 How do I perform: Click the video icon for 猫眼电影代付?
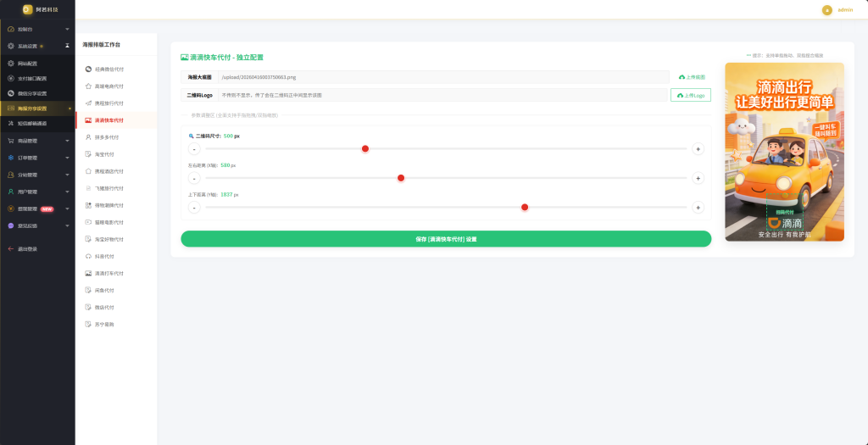[x=88, y=222]
